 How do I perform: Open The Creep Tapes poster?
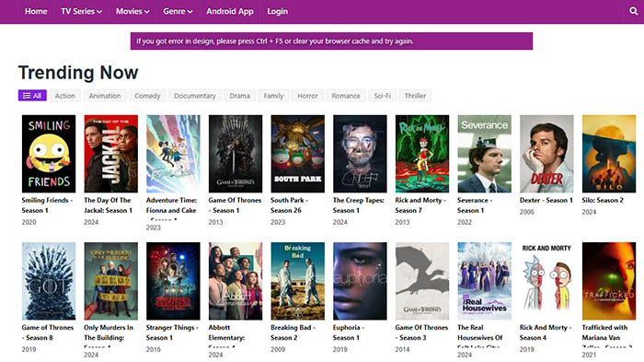[x=360, y=154]
